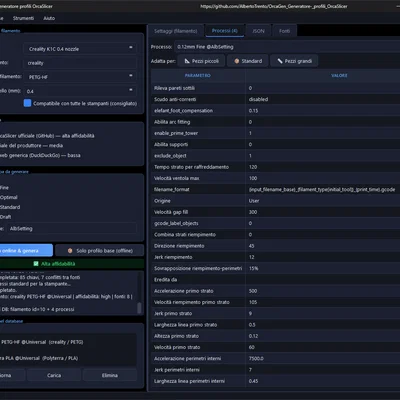Open the Strumenti menu

23,18
